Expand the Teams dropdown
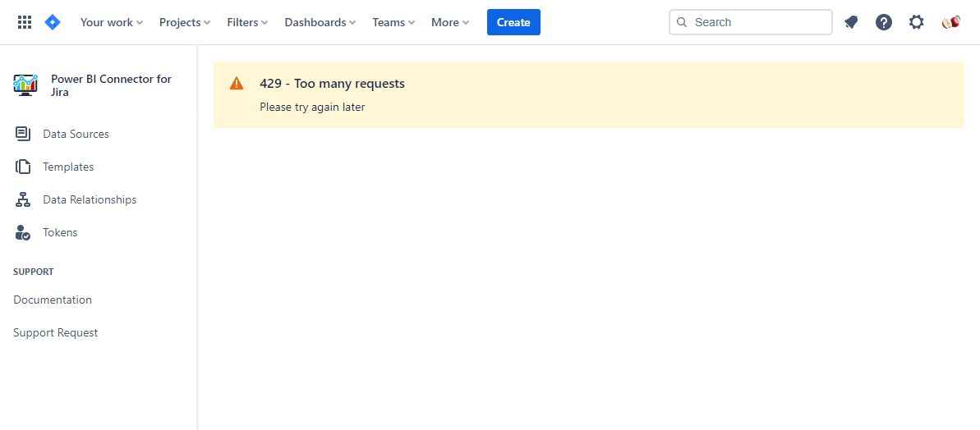The height and width of the screenshot is (430, 980). tap(393, 22)
